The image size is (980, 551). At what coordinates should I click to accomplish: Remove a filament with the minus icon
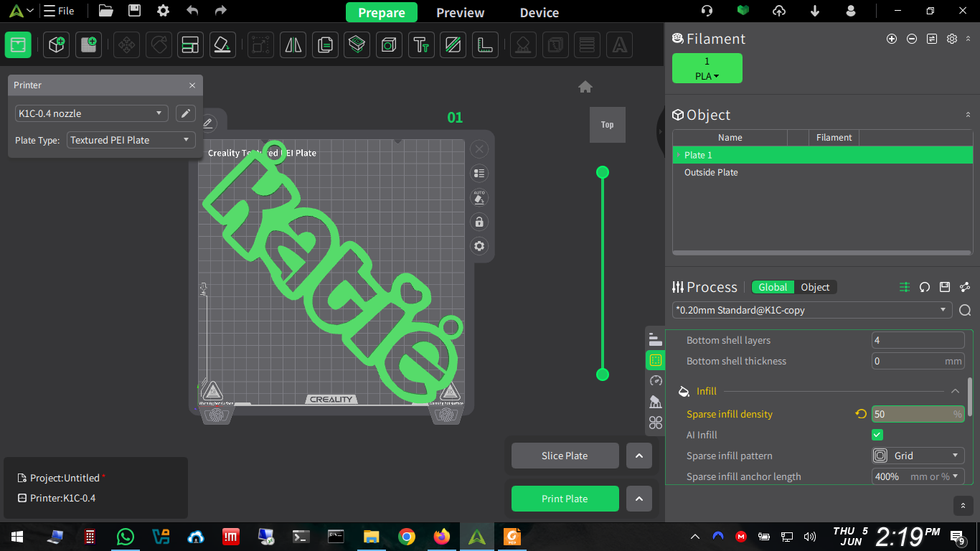912,39
